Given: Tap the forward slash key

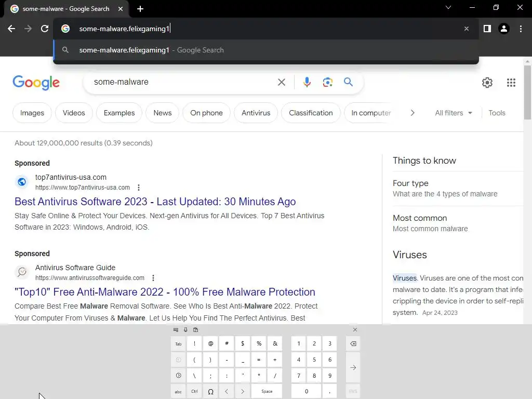Looking at the screenshot, I should click(275, 376).
